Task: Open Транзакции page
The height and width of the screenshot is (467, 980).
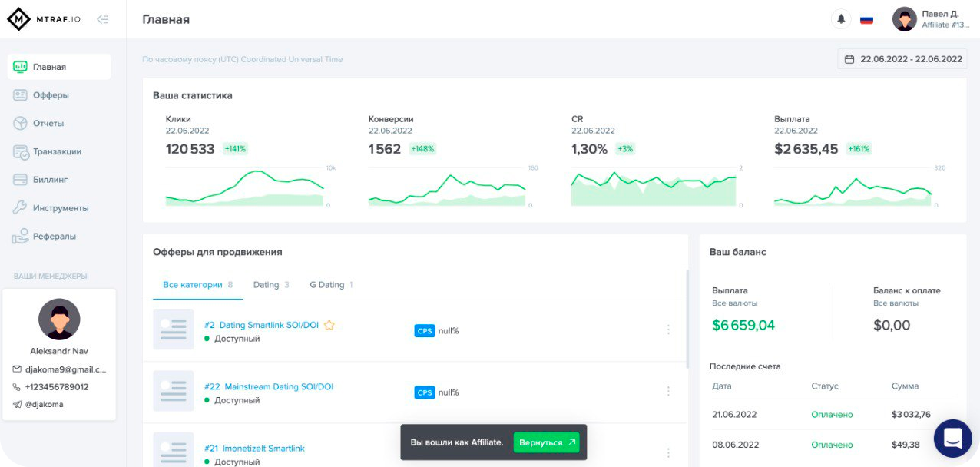Action: (57, 151)
